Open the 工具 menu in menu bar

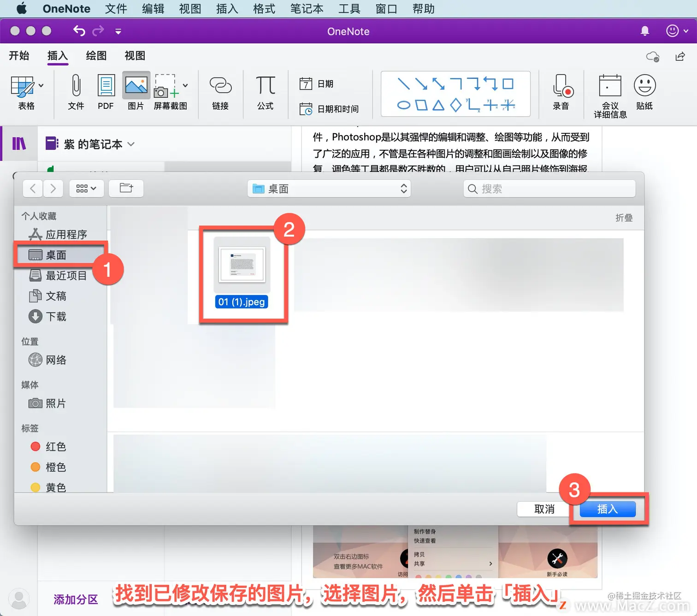349,9
